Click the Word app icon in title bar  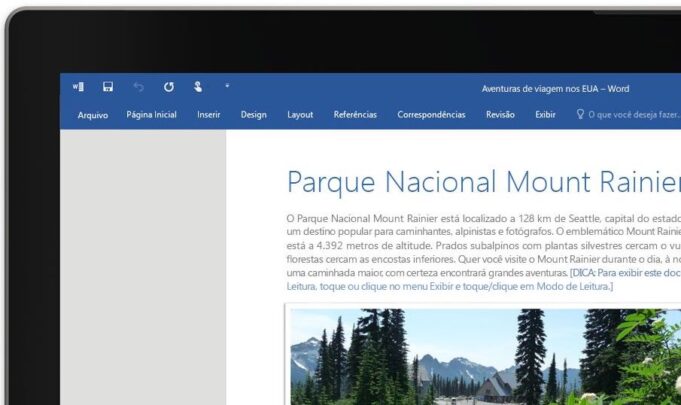coord(79,87)
